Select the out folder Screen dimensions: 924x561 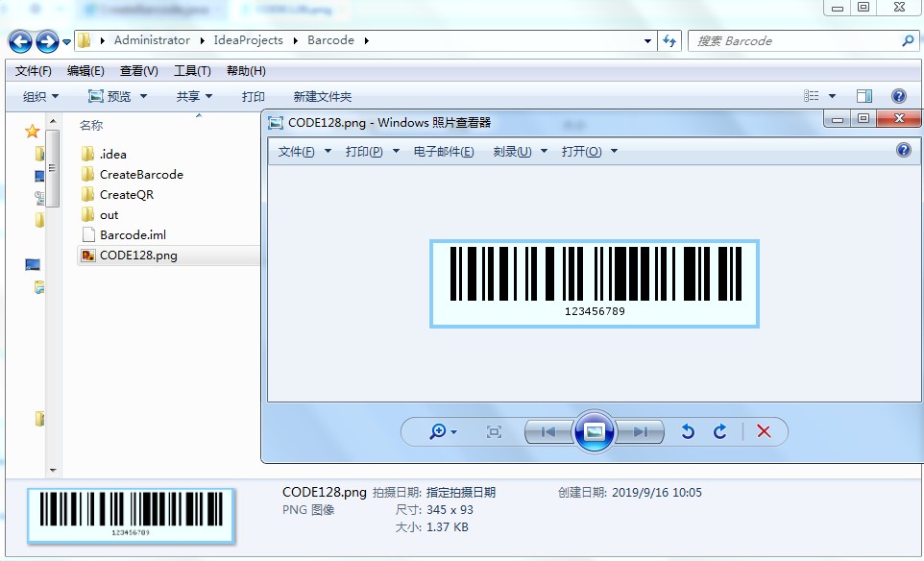click(x=100, y=214)
